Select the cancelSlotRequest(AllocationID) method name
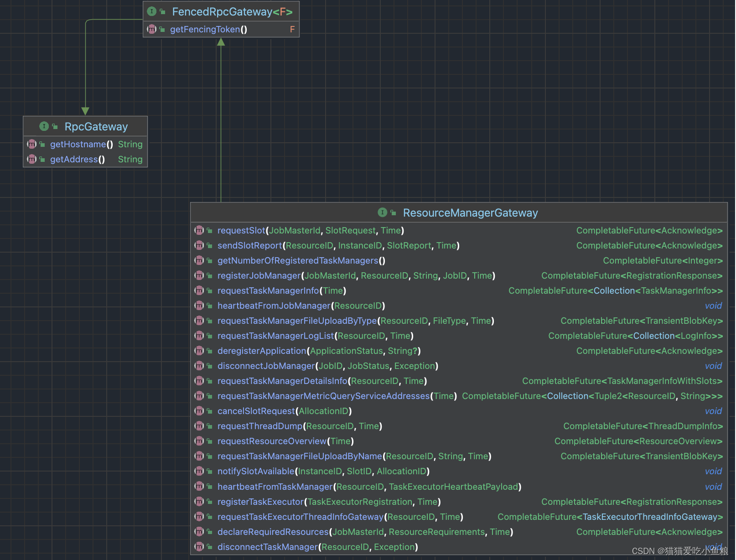This screenshot has height=560, width=736. pyautogui.click(x=285, y=411)
